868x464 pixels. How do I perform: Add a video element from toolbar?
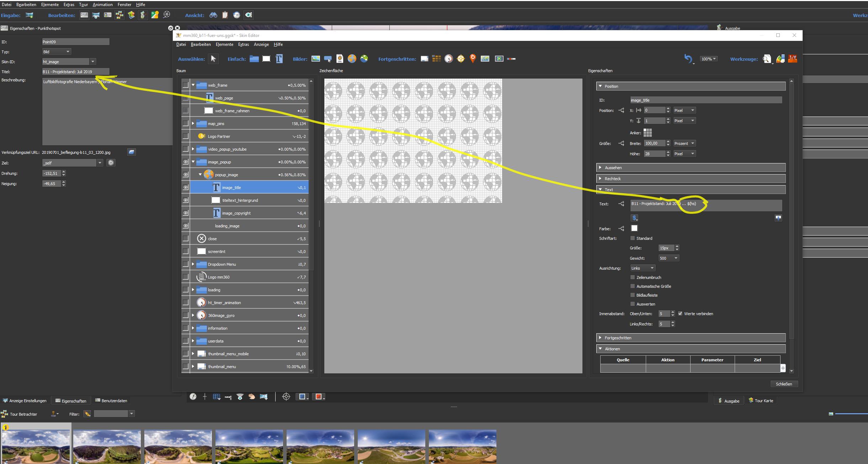pyautogui.click(x=499, y=59)
